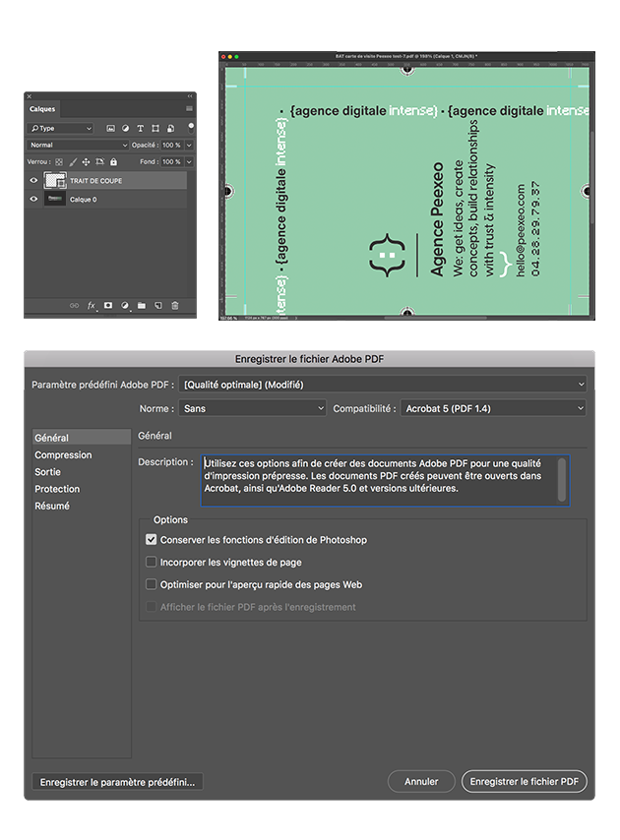Screen dimensions: 620x840
Task: Delete layer with trash icon
Action: tap(175, 305)
